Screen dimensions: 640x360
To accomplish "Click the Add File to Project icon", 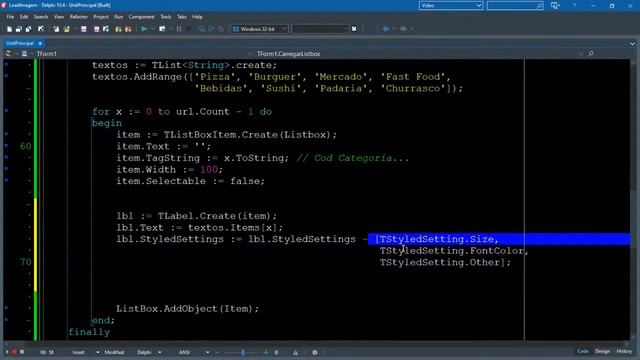I will (118, 29).
